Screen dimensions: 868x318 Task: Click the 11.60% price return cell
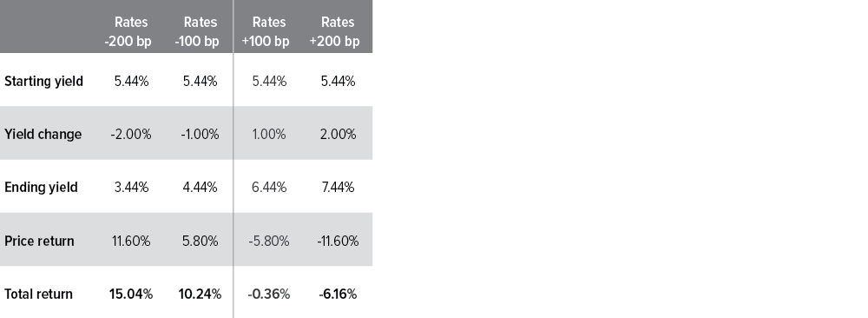tap(131, 241)
